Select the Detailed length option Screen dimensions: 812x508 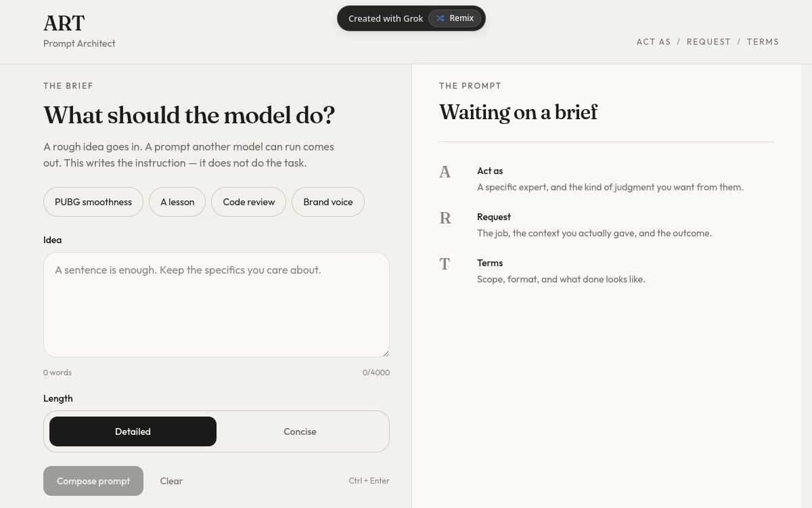133,431
